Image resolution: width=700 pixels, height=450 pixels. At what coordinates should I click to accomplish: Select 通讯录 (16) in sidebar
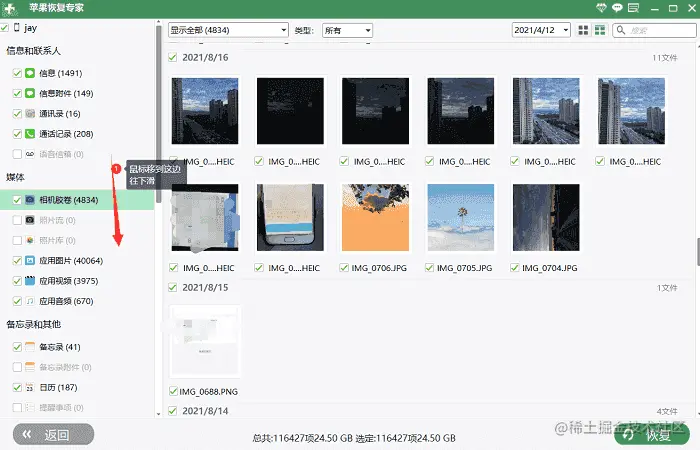[x=60, y=113]
